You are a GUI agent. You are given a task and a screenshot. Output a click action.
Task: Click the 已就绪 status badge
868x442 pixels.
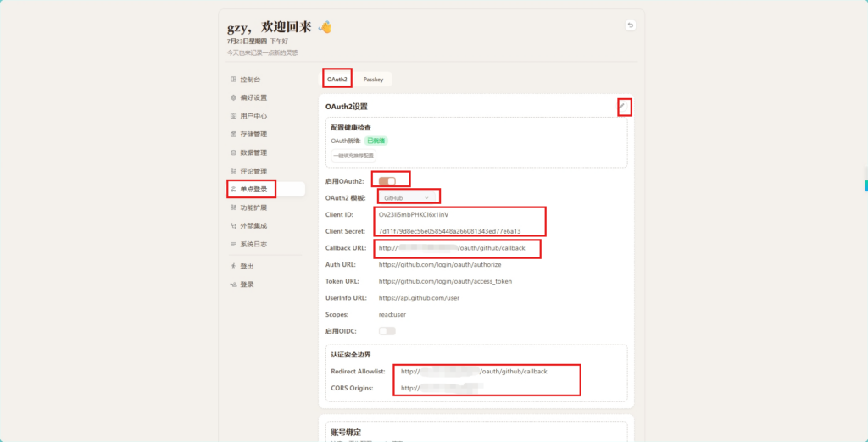[x=376, y=141]
